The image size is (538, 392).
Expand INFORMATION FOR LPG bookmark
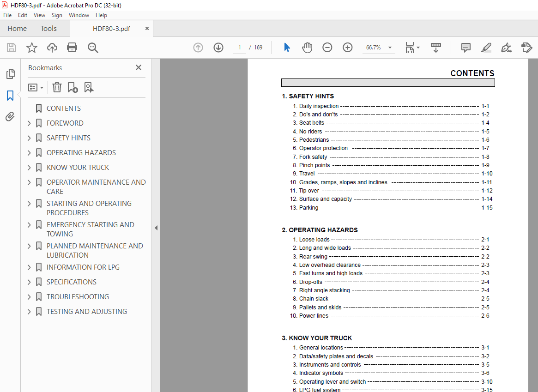tap(29, 267)
